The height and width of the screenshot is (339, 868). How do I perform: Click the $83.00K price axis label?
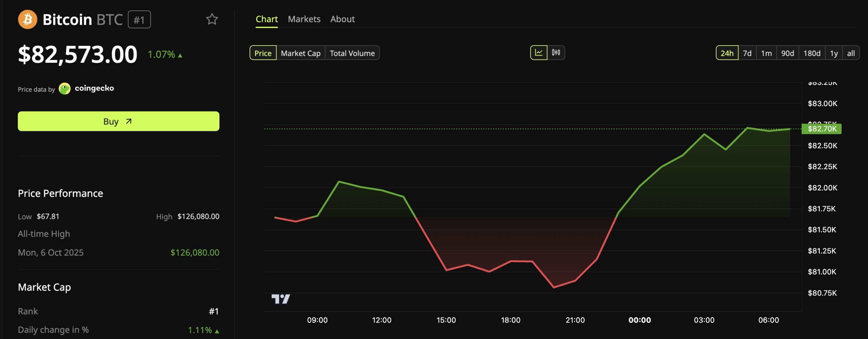coord(823,103)
